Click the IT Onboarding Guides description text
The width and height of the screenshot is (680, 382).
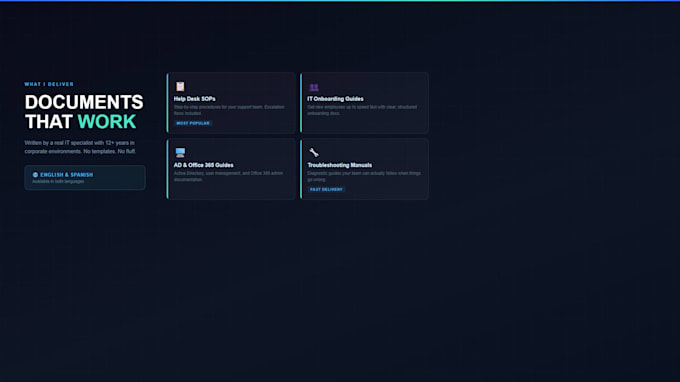pos(362,110)
